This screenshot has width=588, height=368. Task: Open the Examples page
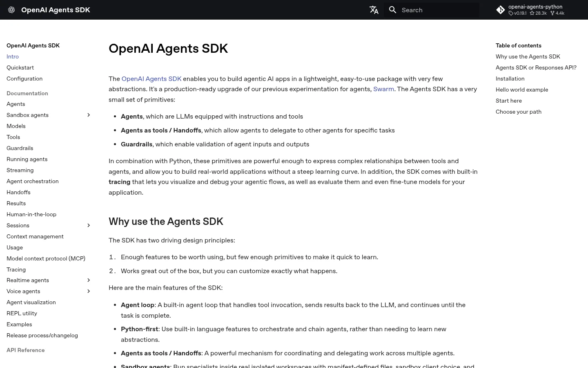pos(19,324)
